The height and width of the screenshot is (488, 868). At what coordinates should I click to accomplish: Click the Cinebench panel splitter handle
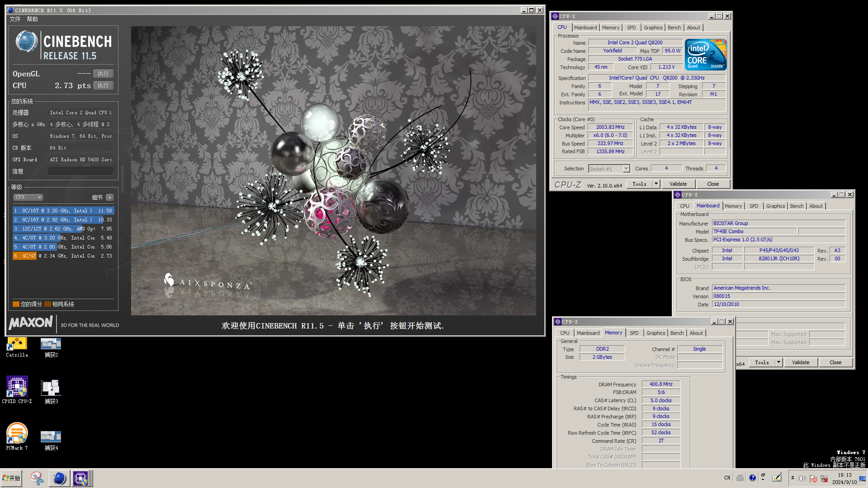122,179
